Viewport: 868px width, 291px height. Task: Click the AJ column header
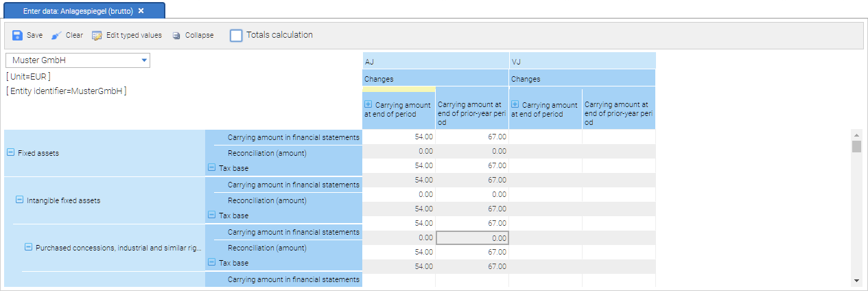[x=436, y=61]
